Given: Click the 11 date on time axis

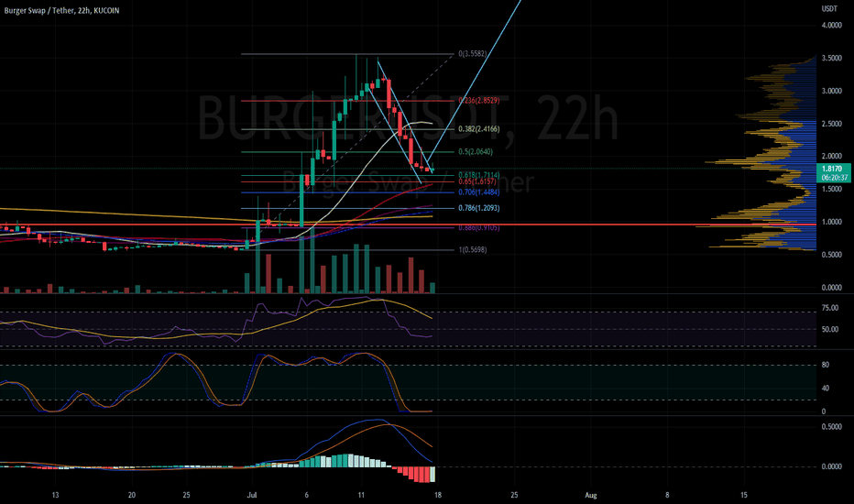Looking at the screenshot, I should click(x=361, y=495).
